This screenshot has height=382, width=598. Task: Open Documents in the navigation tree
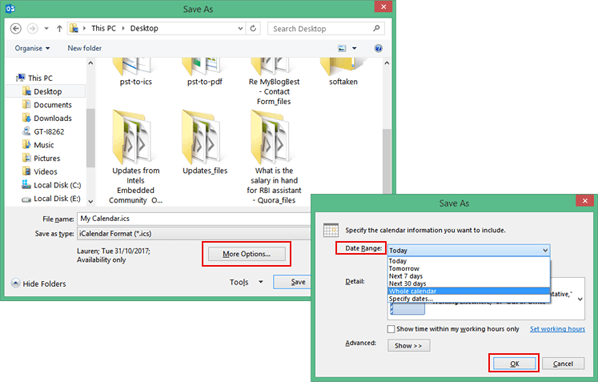coord(47,105)
